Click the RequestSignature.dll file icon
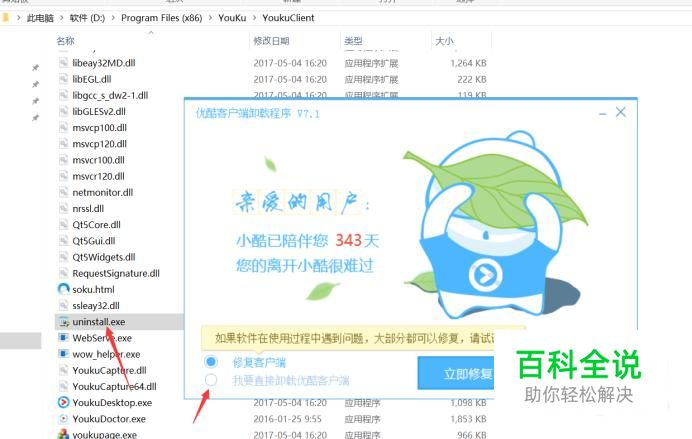 (x=64, y=273)
